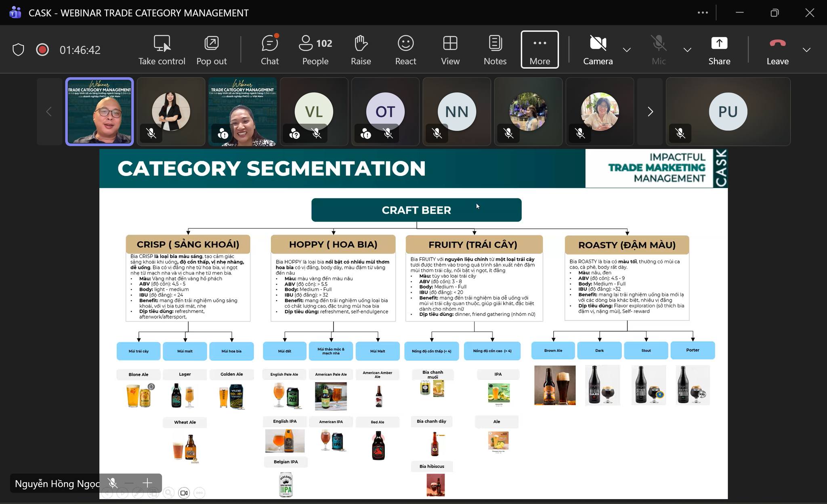Show next participants with right arrow
The image size is (827, 504).
[650, 112]
